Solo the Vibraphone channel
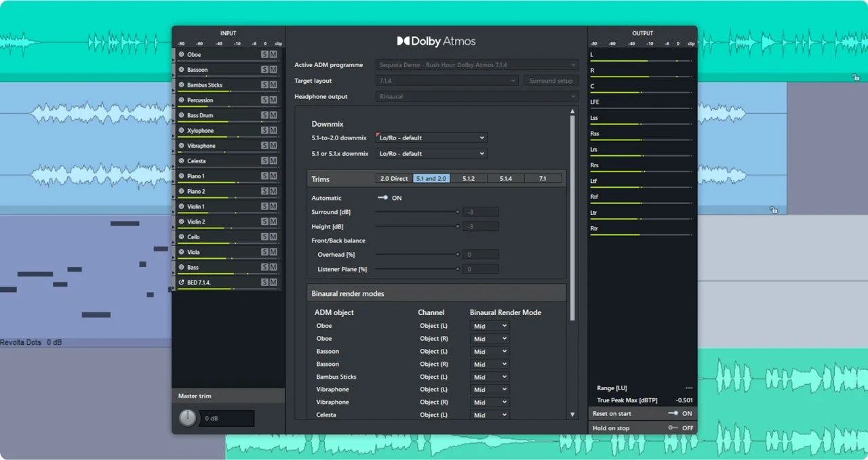This screenshot has height=460, width=868. click(x=264, y=146)
